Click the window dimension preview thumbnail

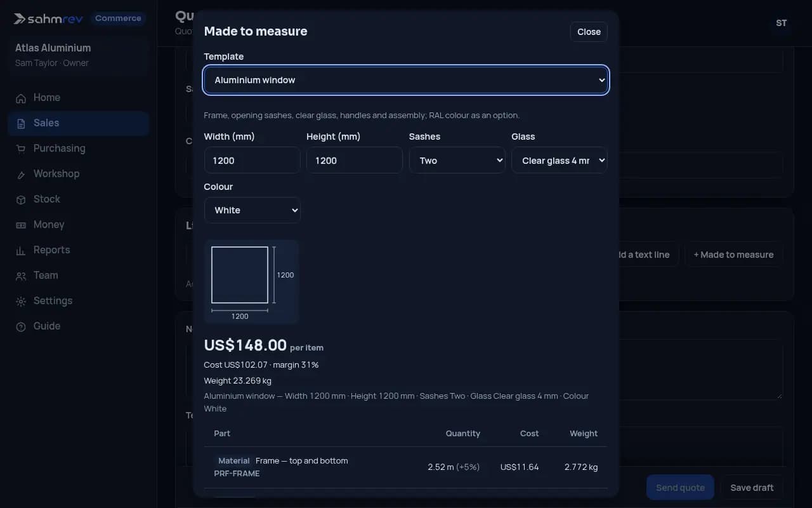[252, 281]
